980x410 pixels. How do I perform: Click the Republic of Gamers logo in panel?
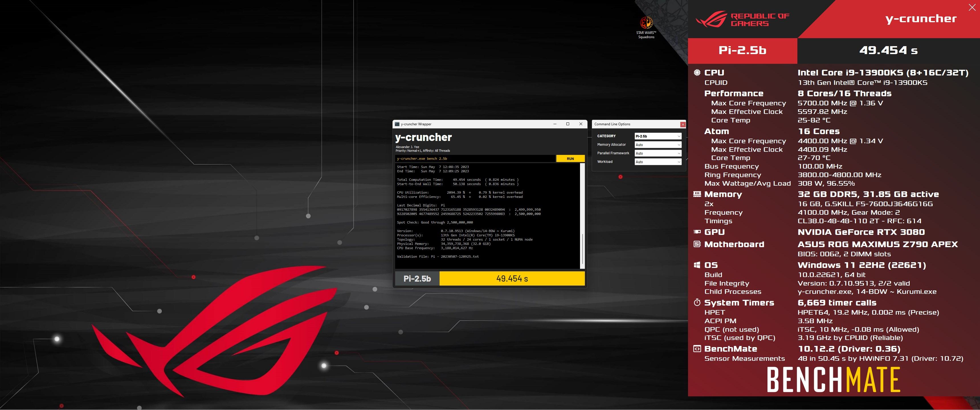(x=742, y=19)
